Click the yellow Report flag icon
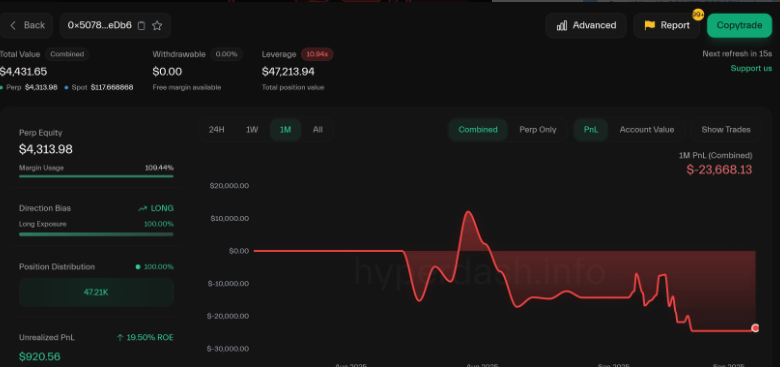780x367 pixels. click(650, 25)
